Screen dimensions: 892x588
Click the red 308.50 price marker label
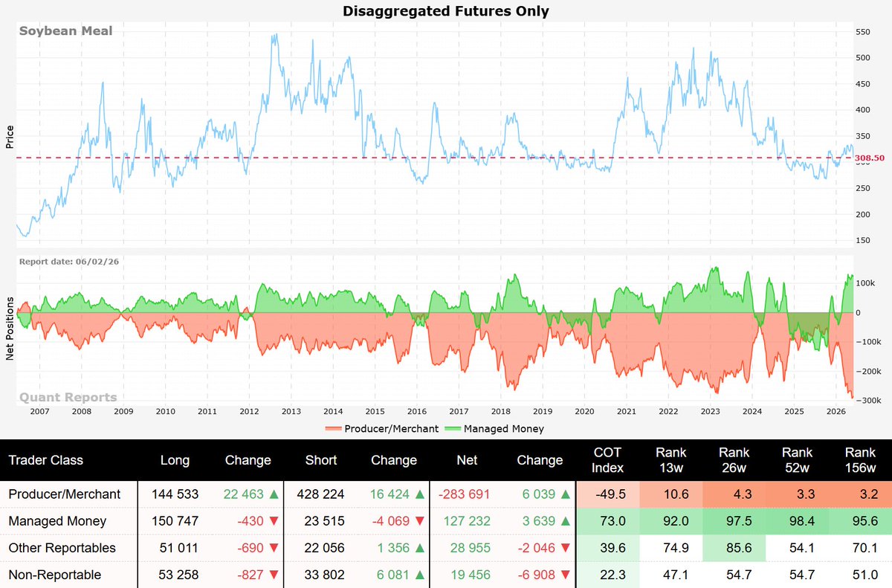(x=870, y=158)
